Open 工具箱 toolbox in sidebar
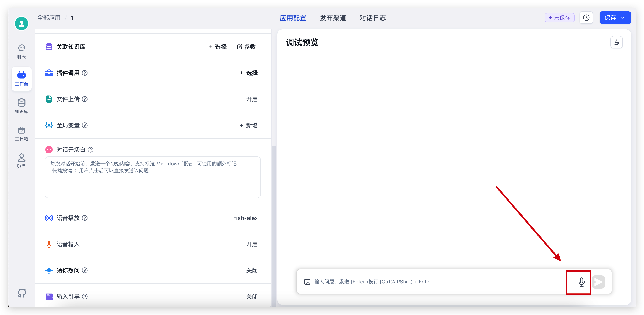Viewport: 644px width, 315px height. pyautogui.click(x=22, y=134)
